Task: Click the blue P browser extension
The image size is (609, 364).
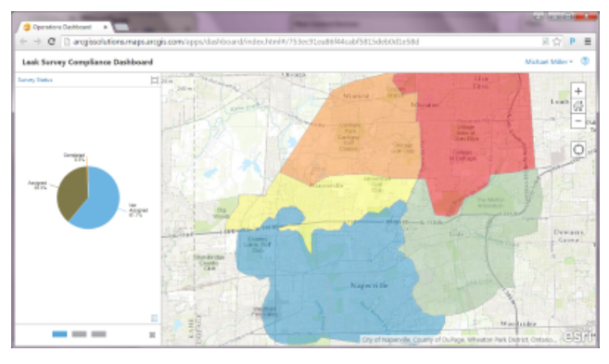Action: (572, 42)
